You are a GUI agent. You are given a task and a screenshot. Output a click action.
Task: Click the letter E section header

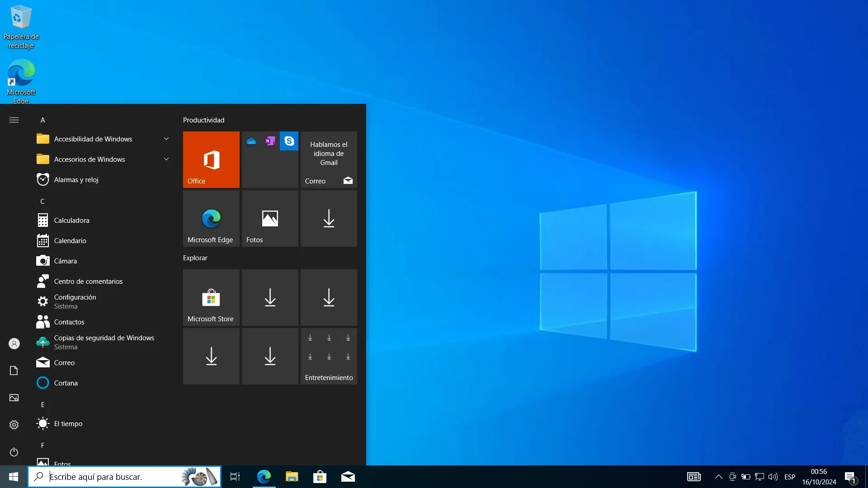point(43,405)
